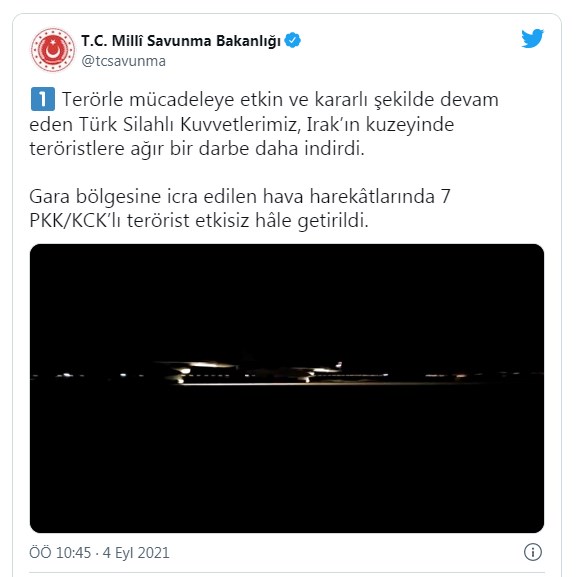Open the T.C. Millî Savunma Bakanlığı display name

(181, 41)
